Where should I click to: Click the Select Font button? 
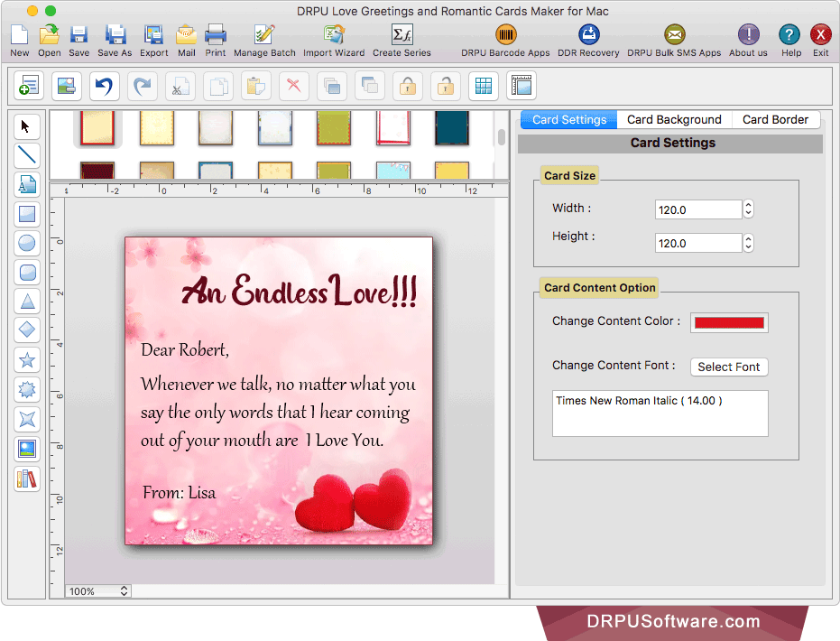click(728, 367)
